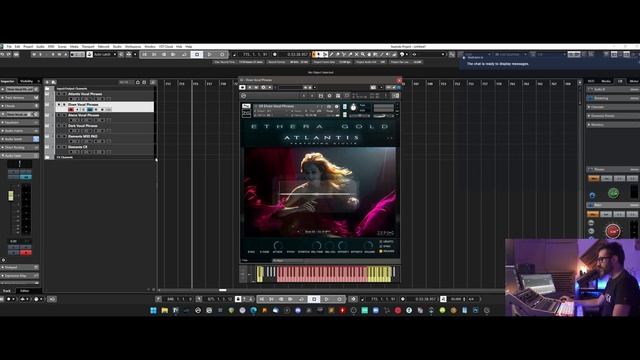This screenshot has width=640, height=360.
Task: Open the Meter tab in the right zone
Action: (633, 81)
